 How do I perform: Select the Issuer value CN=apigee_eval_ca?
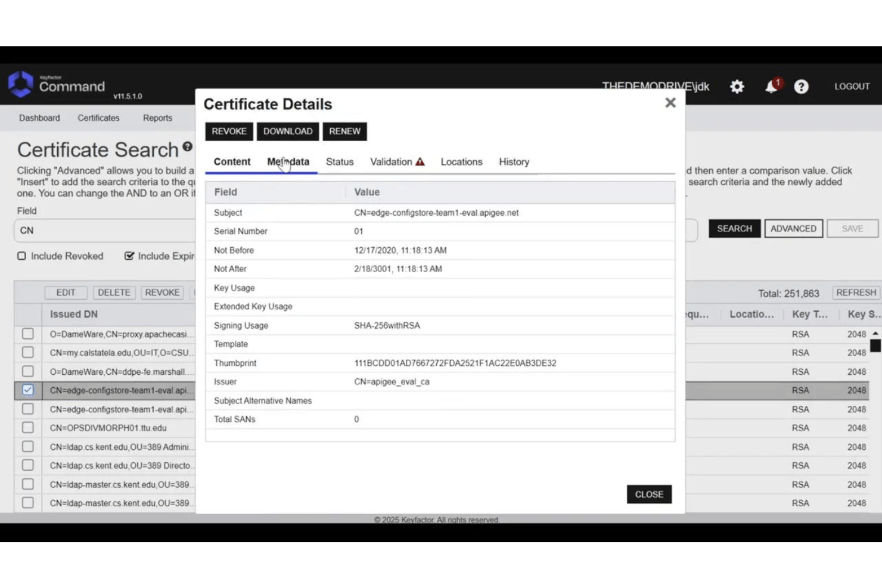(x=392, y=382)
